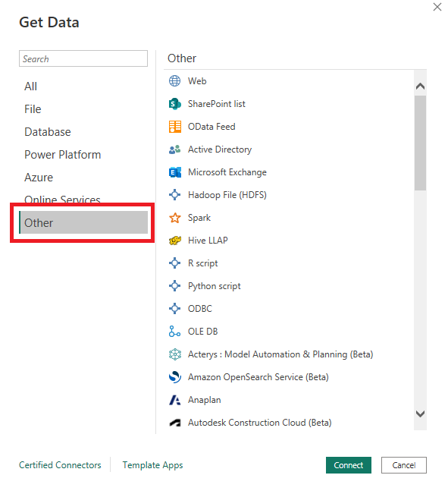448x494 pixels.
Task: Choose the OData Feed icon
Action: pos(175,127)
